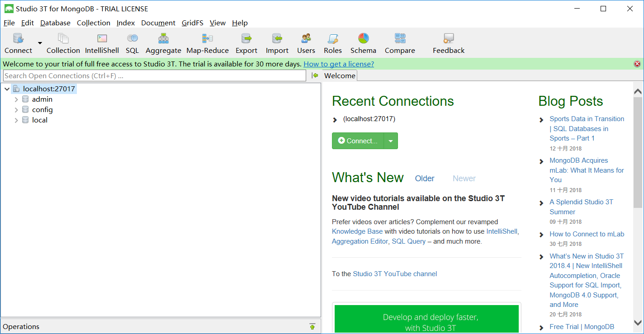
Task: Open the MongoDB Acquires mLab blog post
Action: pos(587,170)
